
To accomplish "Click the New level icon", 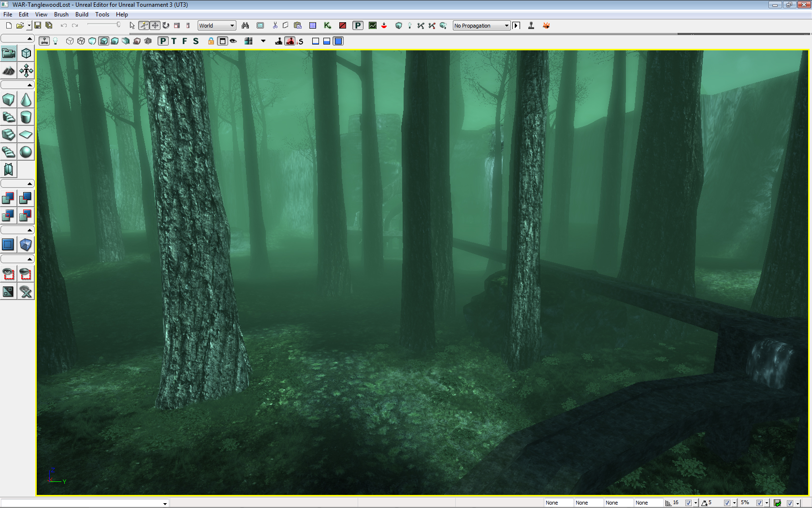I will pyautogui.click(x=9, y=26).
